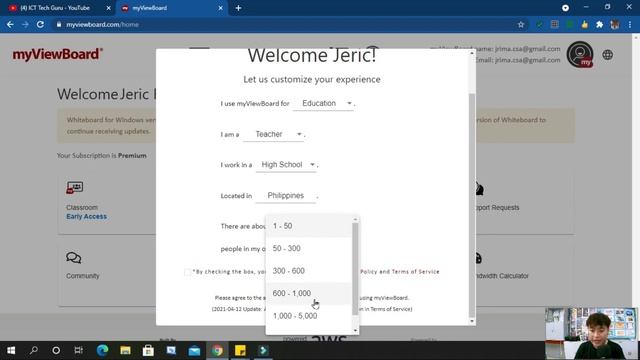
Task: Reload the page
Action: (x=40, y=24)
